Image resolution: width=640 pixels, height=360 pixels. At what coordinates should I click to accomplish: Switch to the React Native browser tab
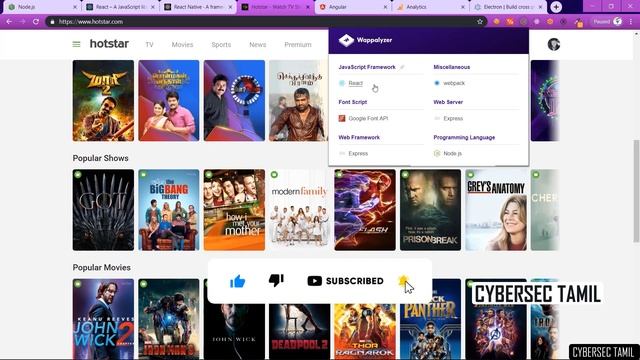coord(198,7)
